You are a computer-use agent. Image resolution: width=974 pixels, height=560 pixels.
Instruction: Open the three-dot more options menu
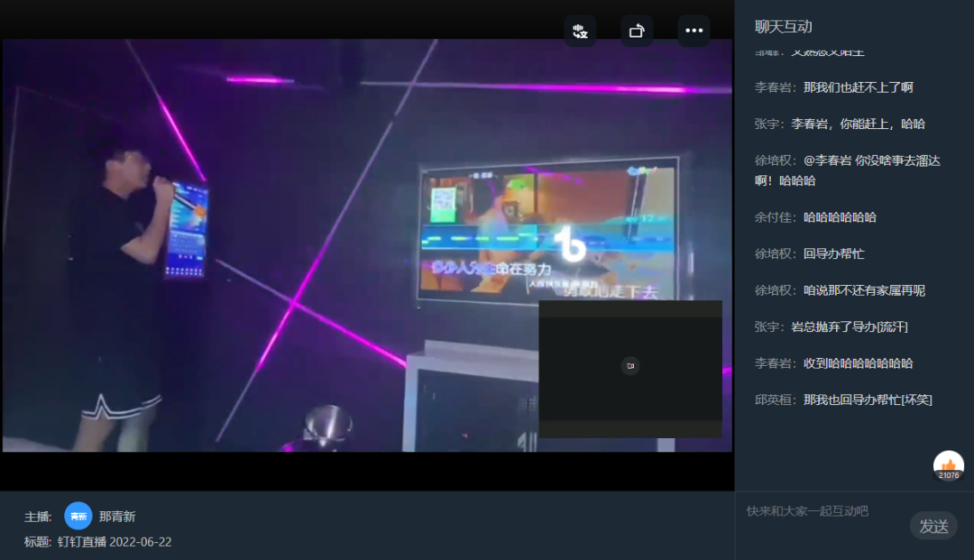pyautogui.click(x=694, y=31)
